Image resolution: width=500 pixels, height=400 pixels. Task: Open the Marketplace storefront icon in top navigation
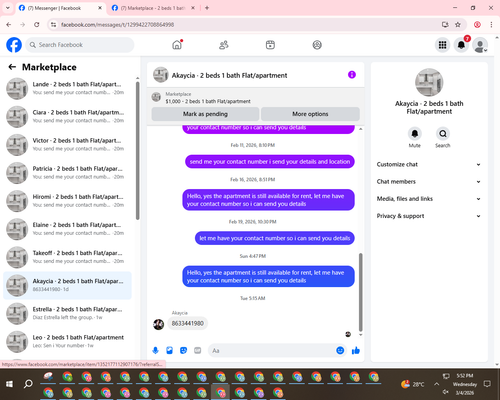[x=270, y=45]
